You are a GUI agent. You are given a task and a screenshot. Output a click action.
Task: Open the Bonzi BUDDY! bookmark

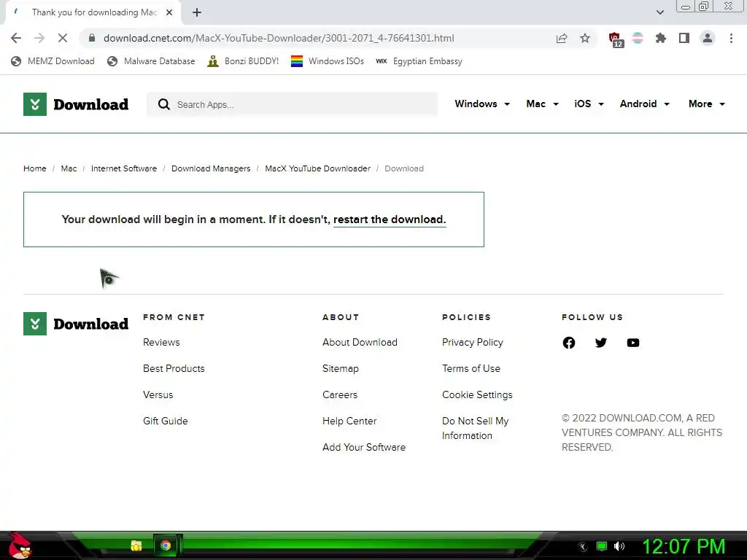pos(243,61)
